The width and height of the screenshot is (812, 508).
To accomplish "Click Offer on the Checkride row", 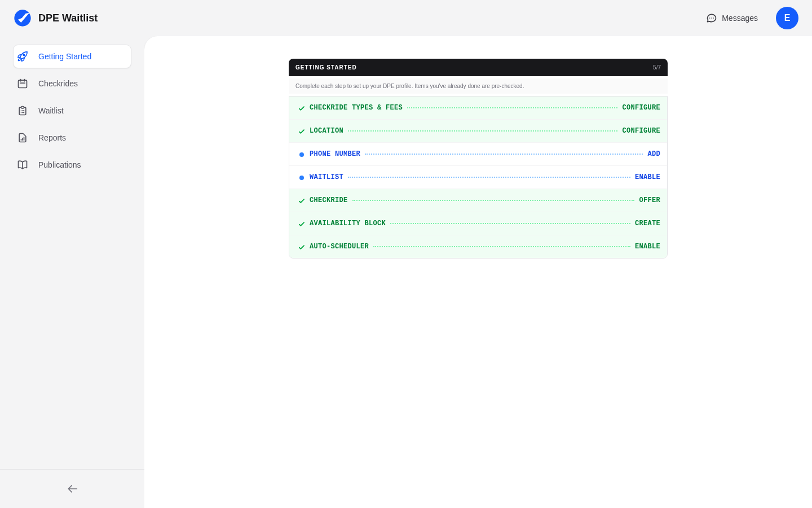I will tap(650, 200).
